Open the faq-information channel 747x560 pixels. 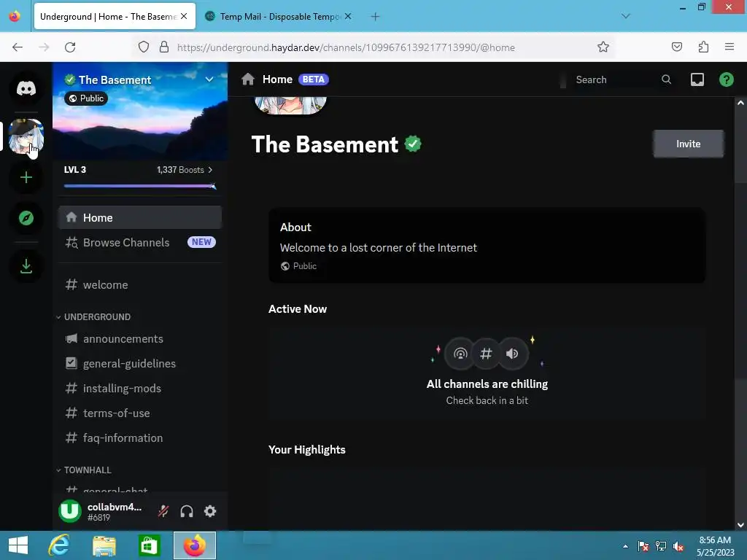[139, 437]
